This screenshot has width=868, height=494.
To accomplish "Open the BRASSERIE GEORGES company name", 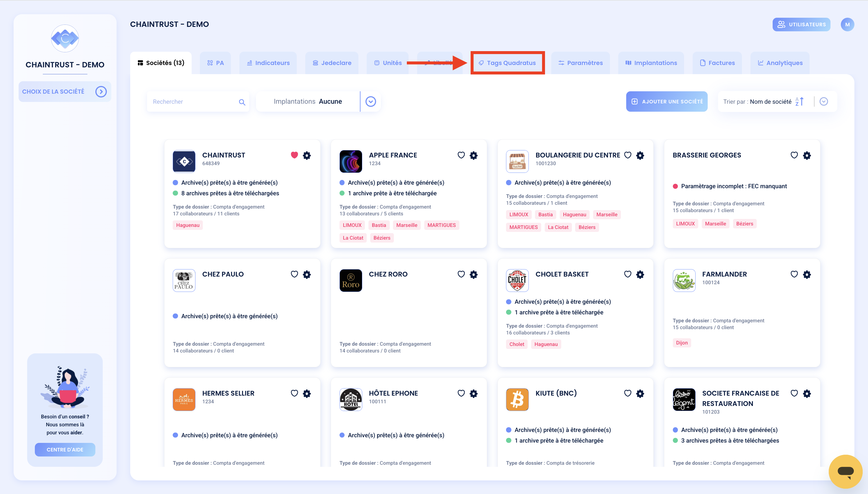I will coord(707,155).
